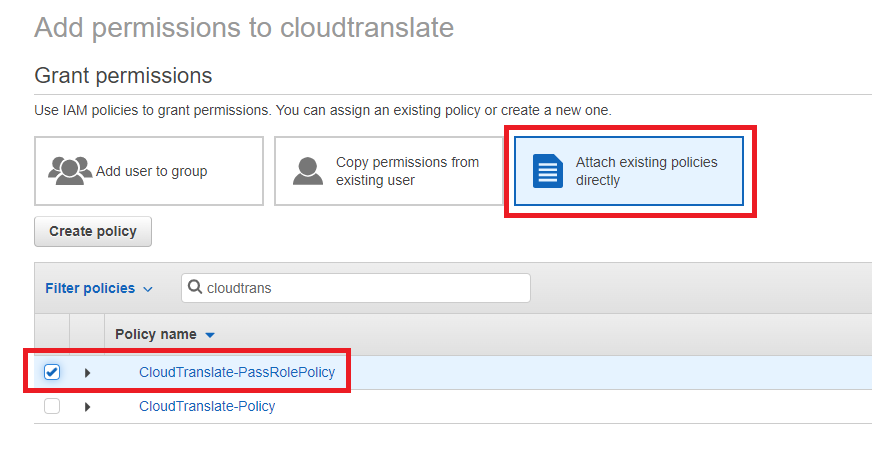Click the person icon on Copy permissions
872x465 pixels.
click(308, 171)
